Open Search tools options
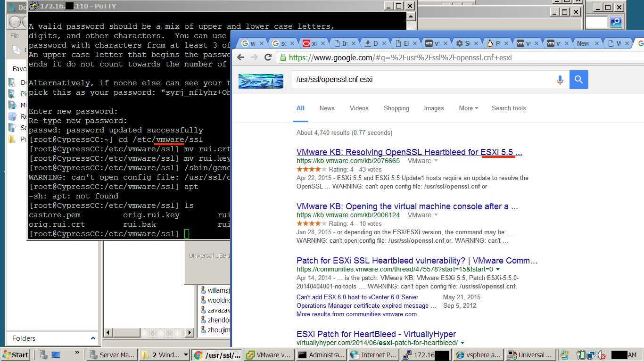644x362 pixels. click(x=509, y=108)
